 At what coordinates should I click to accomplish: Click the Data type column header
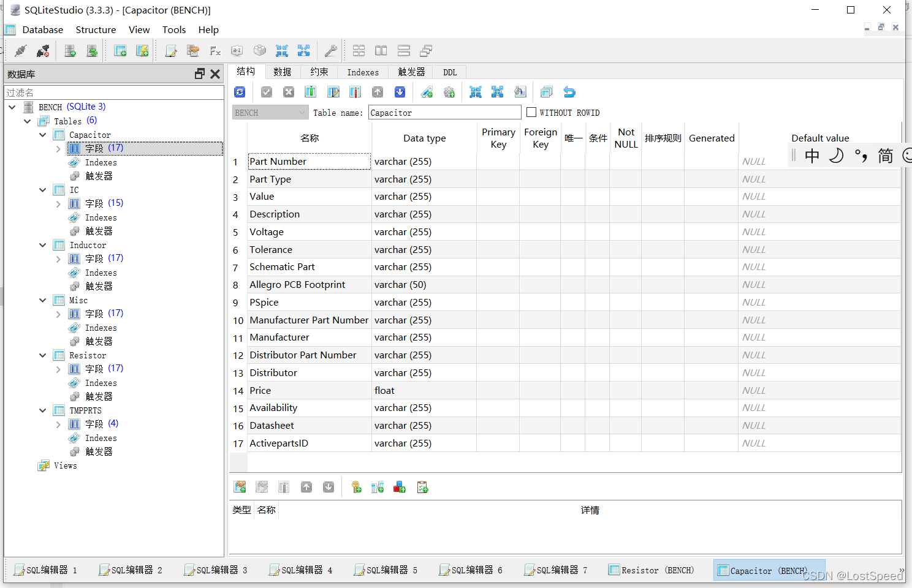(x=424, y=138)
